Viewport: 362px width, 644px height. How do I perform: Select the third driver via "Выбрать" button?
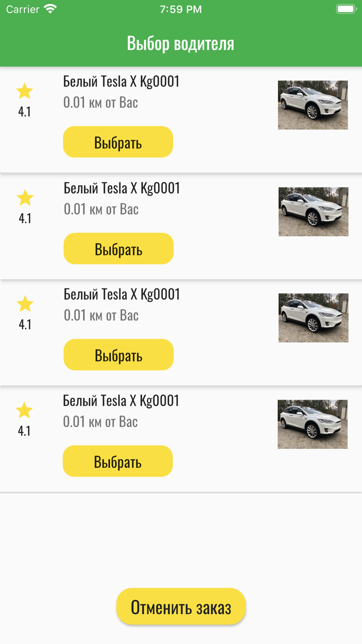(x=118, y=355)
